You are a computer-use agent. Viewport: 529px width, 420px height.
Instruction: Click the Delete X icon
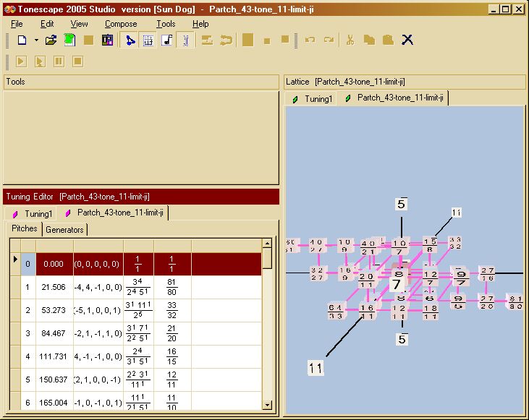click(x=407, y=40)
